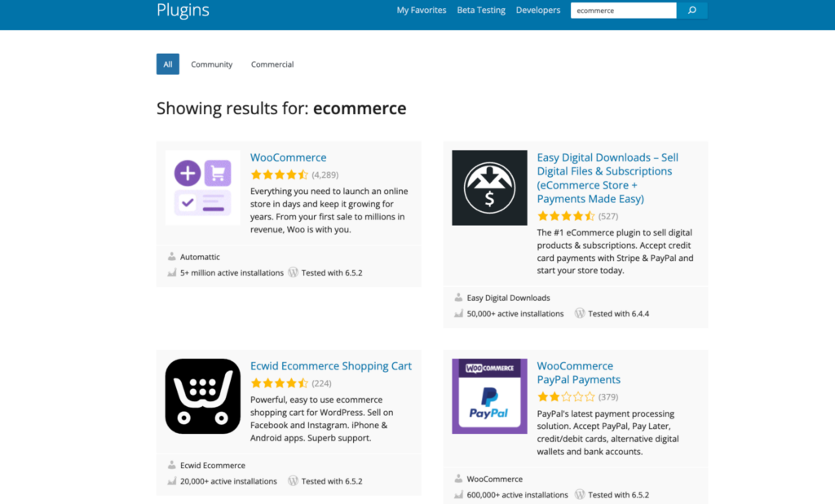The image size is (835, 504).
Task: Switch to the Commercial filter tab
Action: tap(272, 64)
